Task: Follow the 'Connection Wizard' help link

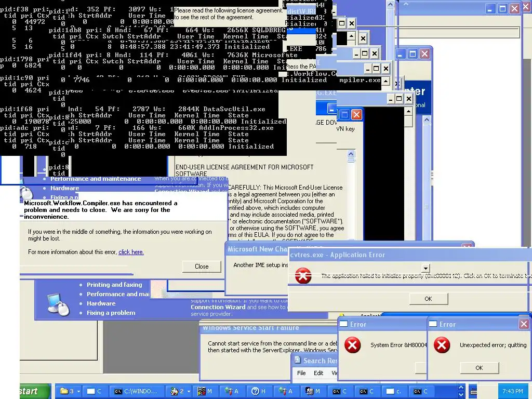Action: coord(218,307)
